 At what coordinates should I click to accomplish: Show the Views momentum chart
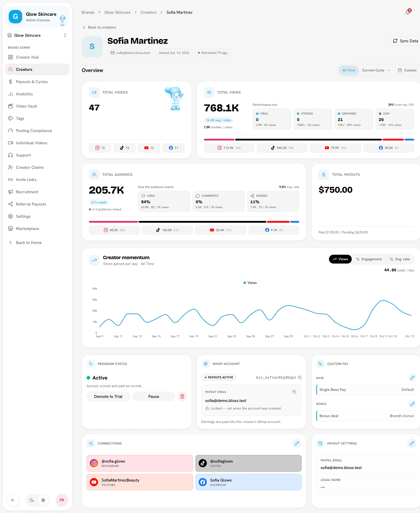point(340,259)
